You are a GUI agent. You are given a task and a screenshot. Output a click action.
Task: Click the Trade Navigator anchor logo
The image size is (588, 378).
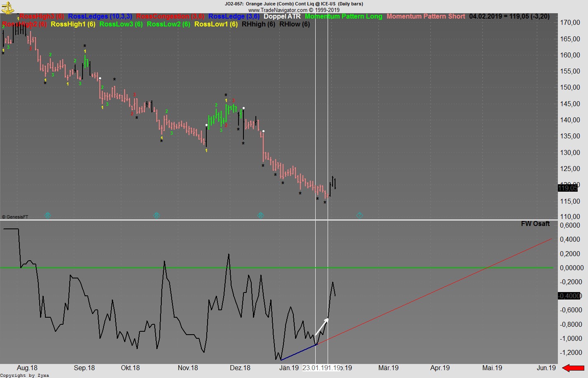pos(7,8)
